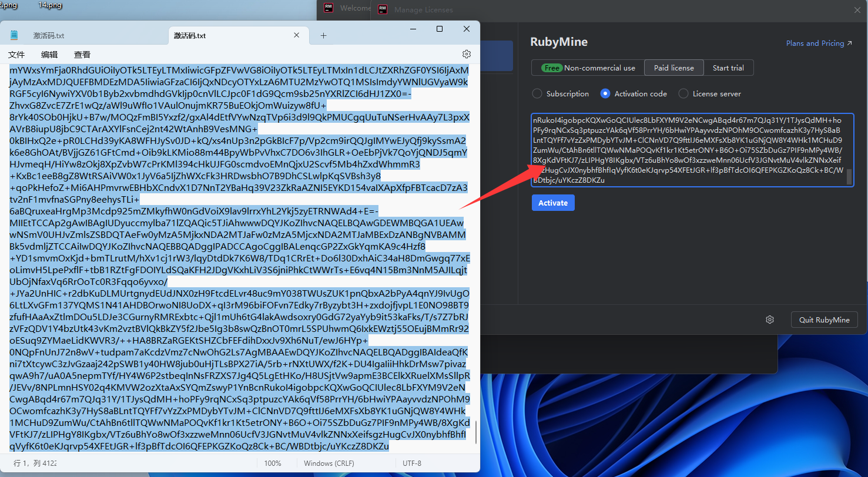Select the License server radio option
This screenshot has height=477, width=868.
tap(710, 93)
